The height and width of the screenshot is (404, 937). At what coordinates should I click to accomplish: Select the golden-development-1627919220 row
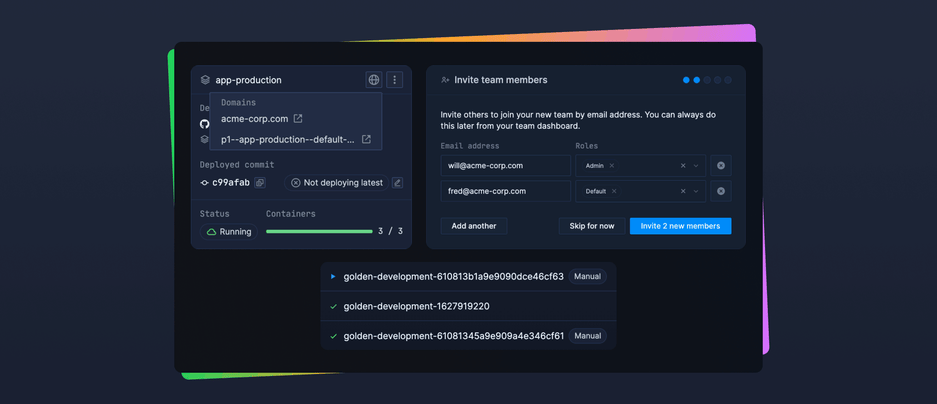468,307
